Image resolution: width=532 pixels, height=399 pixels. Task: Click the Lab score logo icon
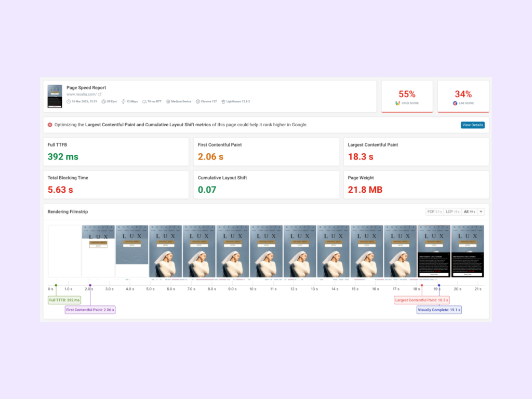(x=455, y=103)
